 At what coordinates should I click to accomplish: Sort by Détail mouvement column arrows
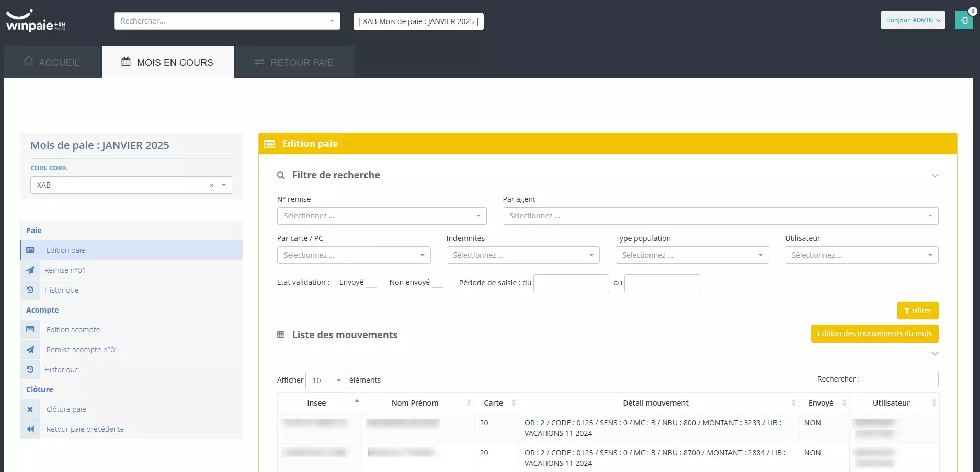click(x=793, y=403)
